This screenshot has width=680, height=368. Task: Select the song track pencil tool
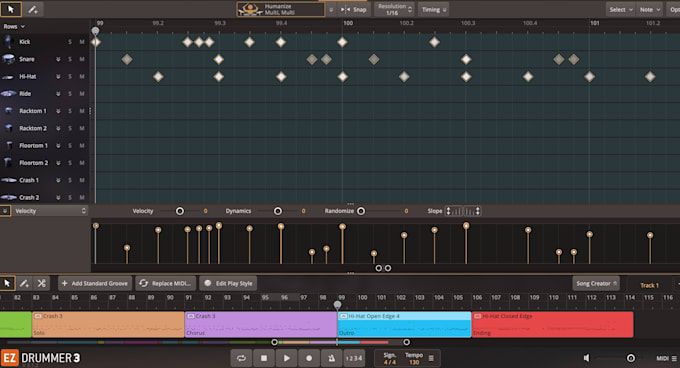pyautogui.click(x=24, y=283)
